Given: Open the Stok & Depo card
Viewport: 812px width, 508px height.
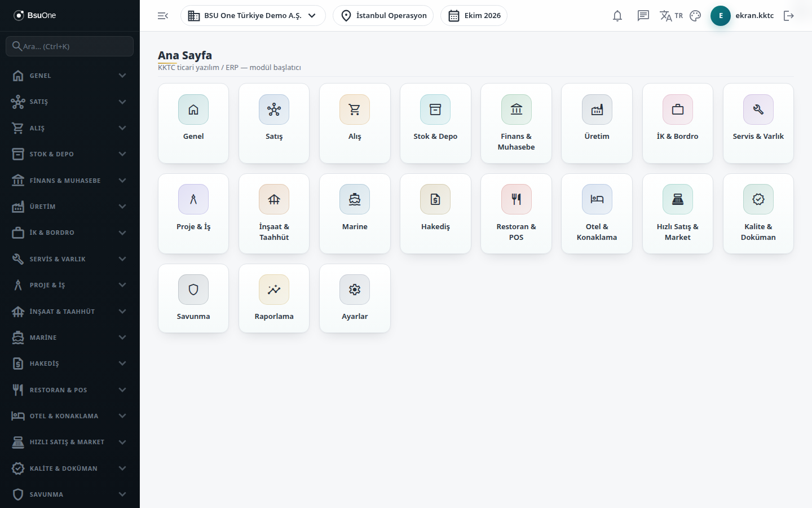Looking at the screenshot, I should [435, 123].
